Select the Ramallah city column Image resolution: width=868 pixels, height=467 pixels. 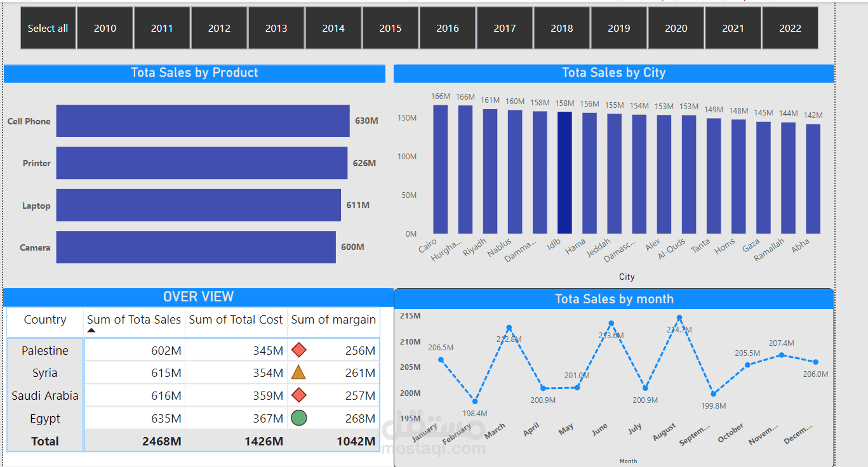(x=789, y=178)
